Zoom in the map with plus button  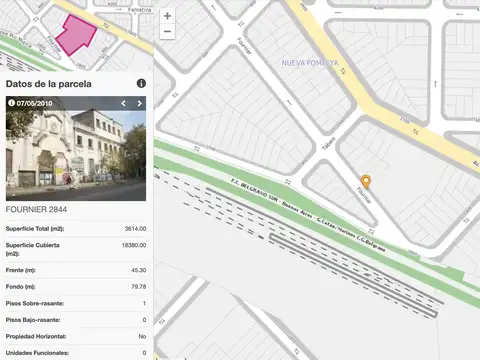167,16
